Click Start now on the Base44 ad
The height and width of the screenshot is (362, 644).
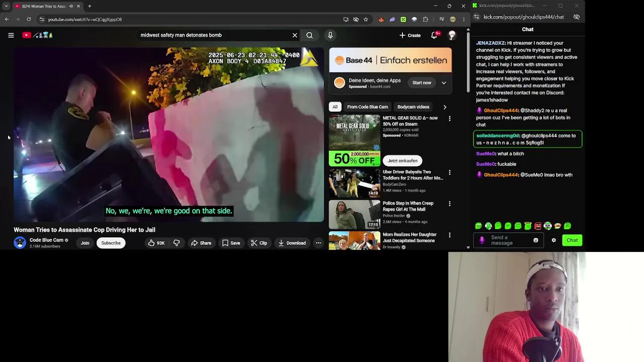coord(422,82)
